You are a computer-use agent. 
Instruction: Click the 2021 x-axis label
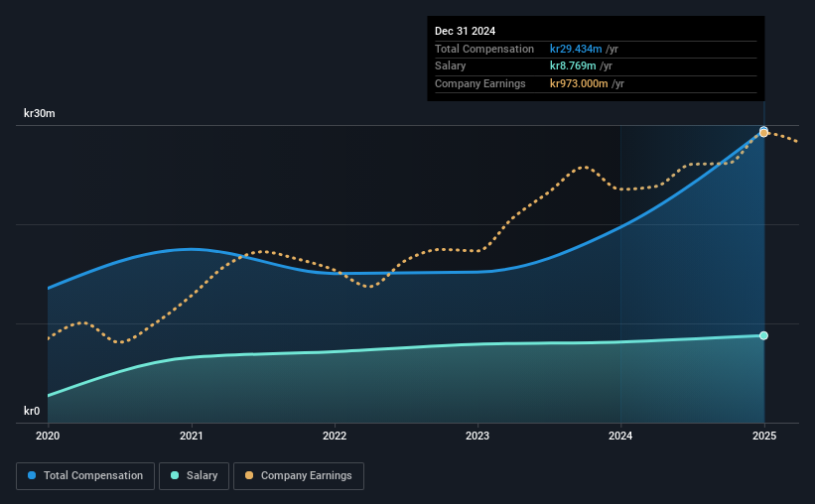[192, 436]
